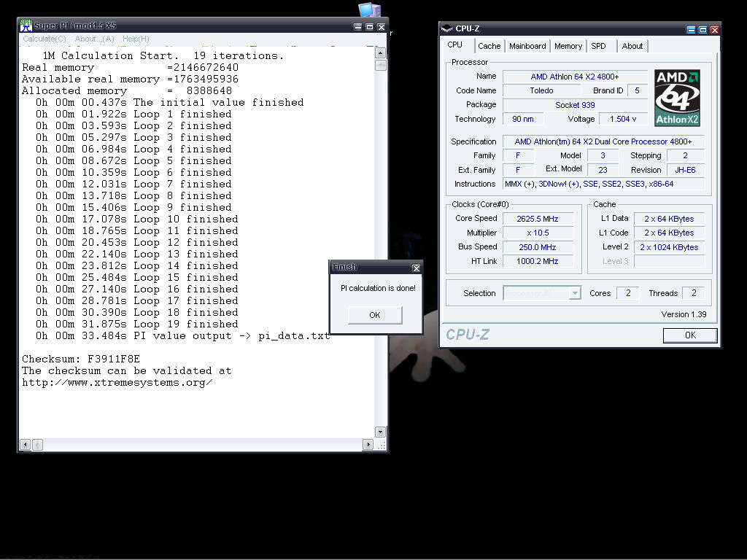Maximize the Super PI window
747x560 pixels.
click(369, 27)
